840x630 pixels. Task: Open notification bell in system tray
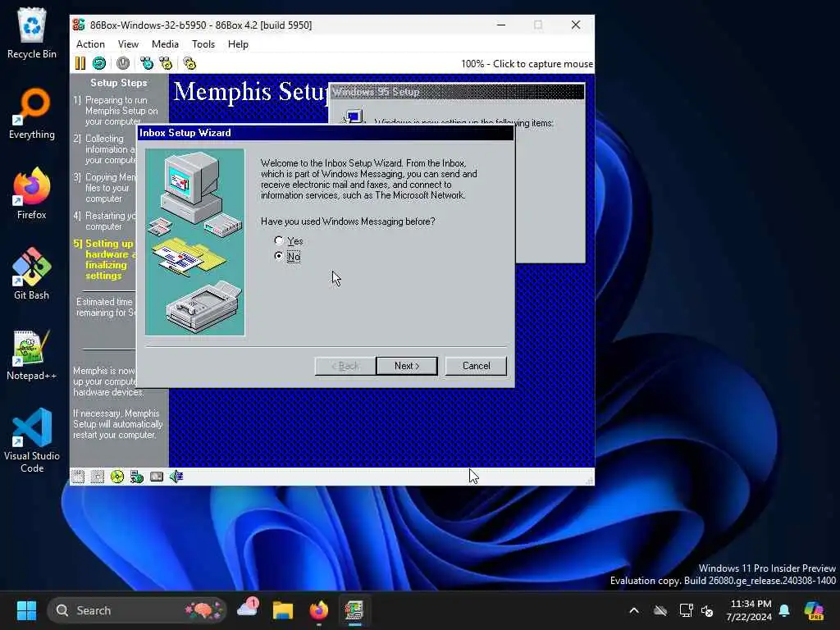click(x=784, y=610)
